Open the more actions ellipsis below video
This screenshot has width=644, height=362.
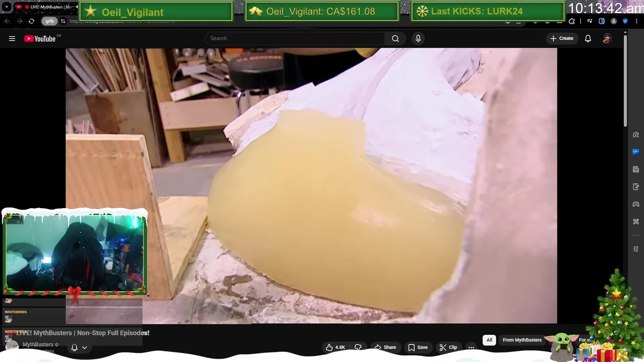point(471,347)
